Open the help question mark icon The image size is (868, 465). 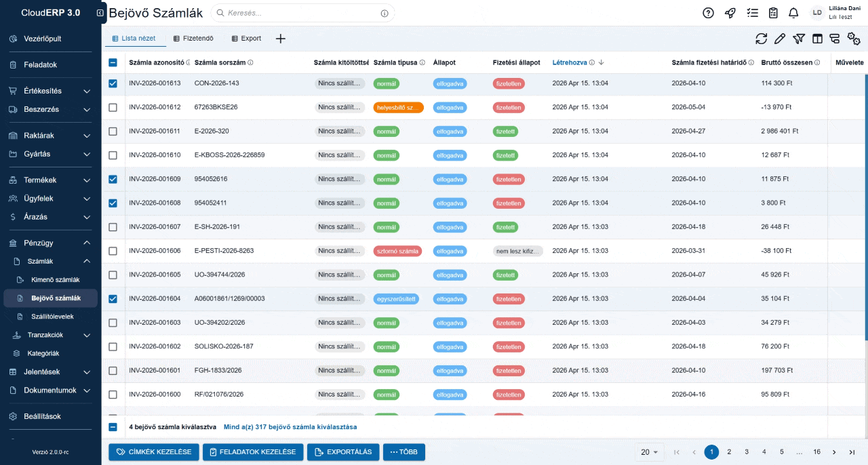(708, 12)
